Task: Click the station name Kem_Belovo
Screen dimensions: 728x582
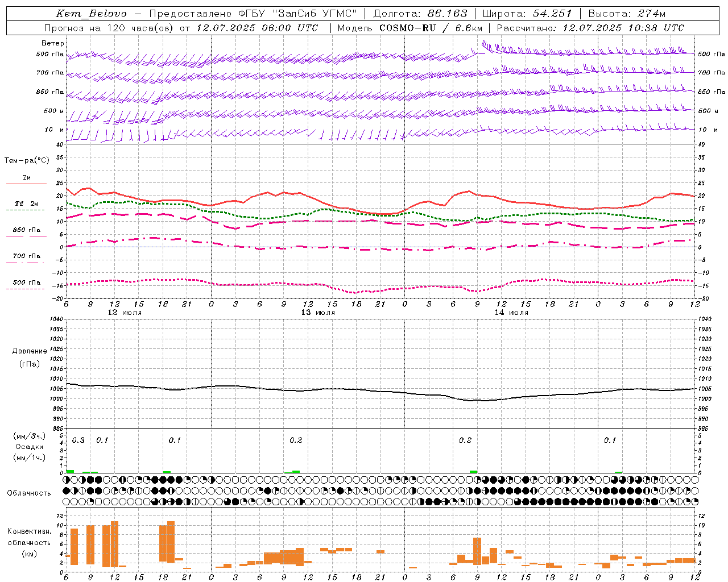Action: point(91,14)
